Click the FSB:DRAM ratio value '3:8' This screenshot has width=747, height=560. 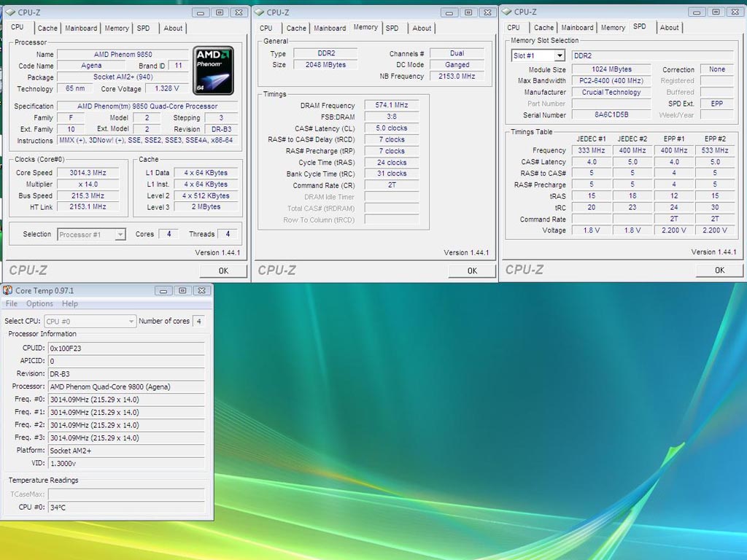point(392,116)
